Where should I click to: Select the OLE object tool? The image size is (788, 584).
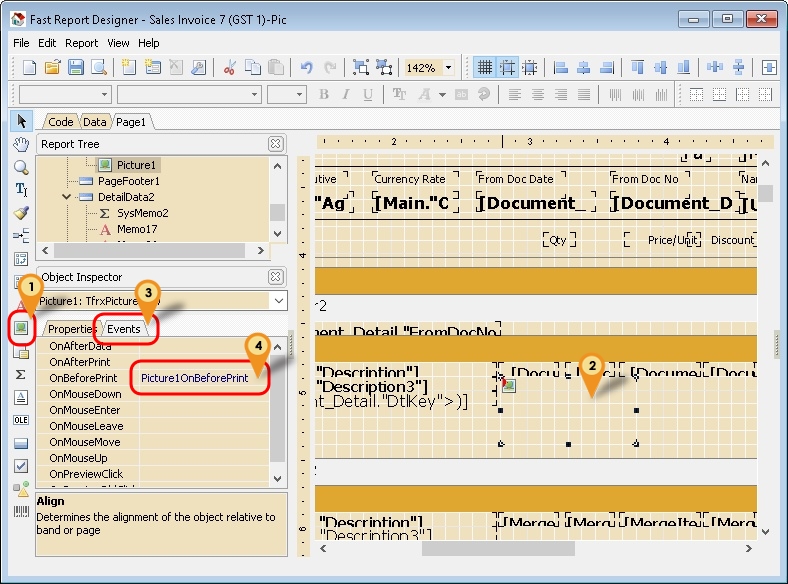tap(21, 420)
